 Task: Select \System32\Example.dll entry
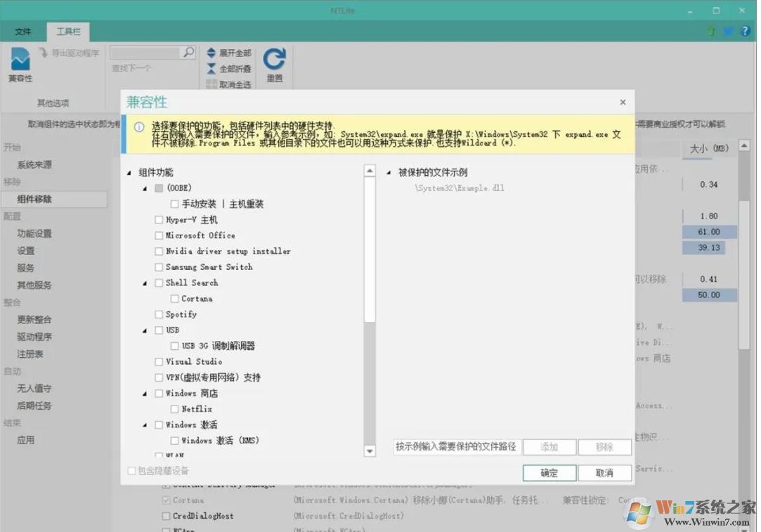(x=459, y=188)
